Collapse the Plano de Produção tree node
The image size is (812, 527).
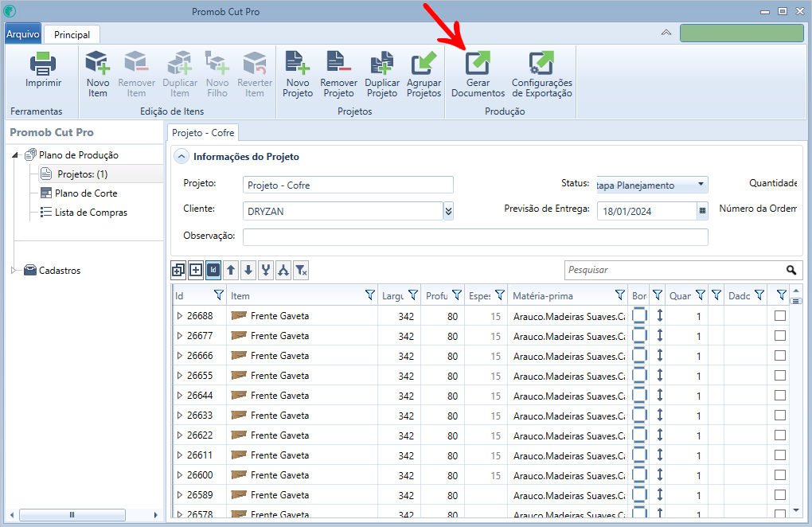[x=15, y=154]
